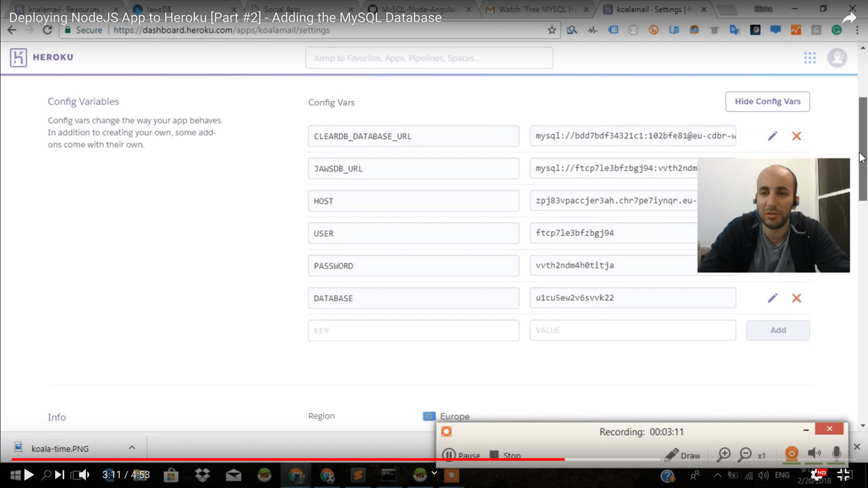Click the browser back arrow
Screen dimensions: 868x488
[x=12, y=30]
